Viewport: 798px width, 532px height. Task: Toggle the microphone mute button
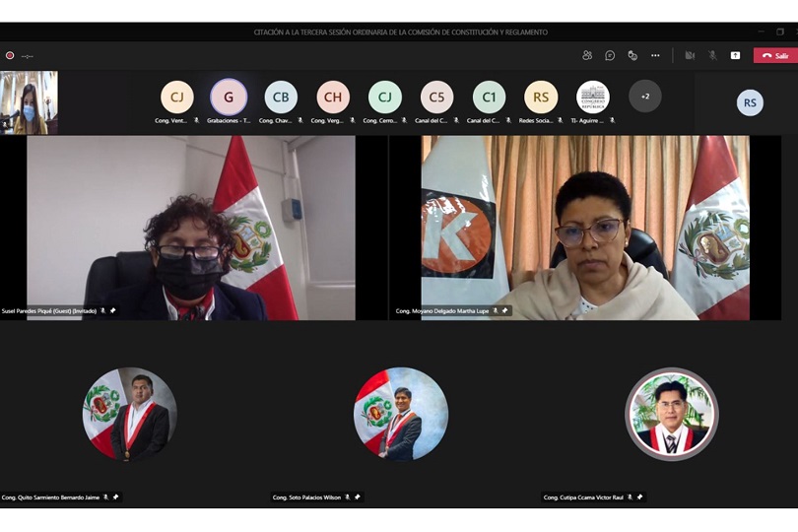point(712,55)
